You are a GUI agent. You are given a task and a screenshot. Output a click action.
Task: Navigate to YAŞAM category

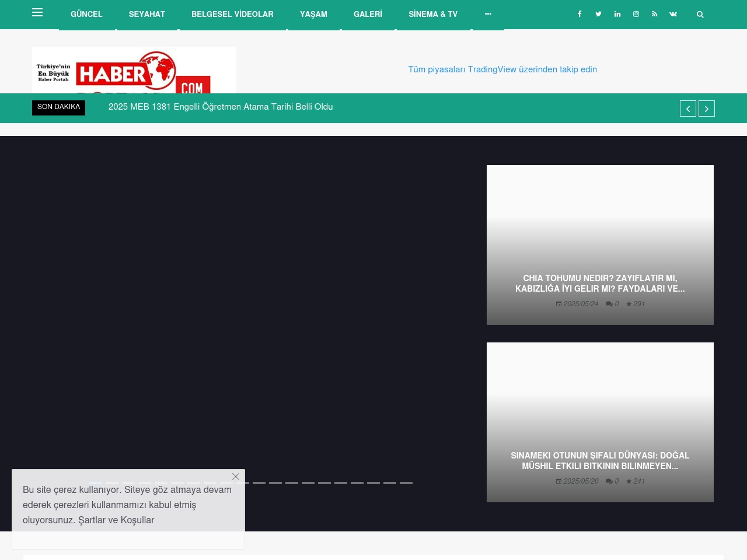tap(313, 14)
